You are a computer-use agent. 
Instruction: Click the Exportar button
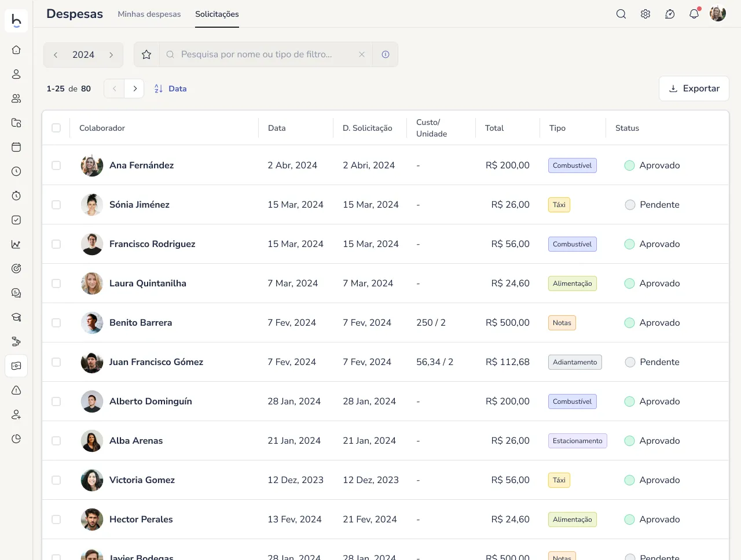694,89
